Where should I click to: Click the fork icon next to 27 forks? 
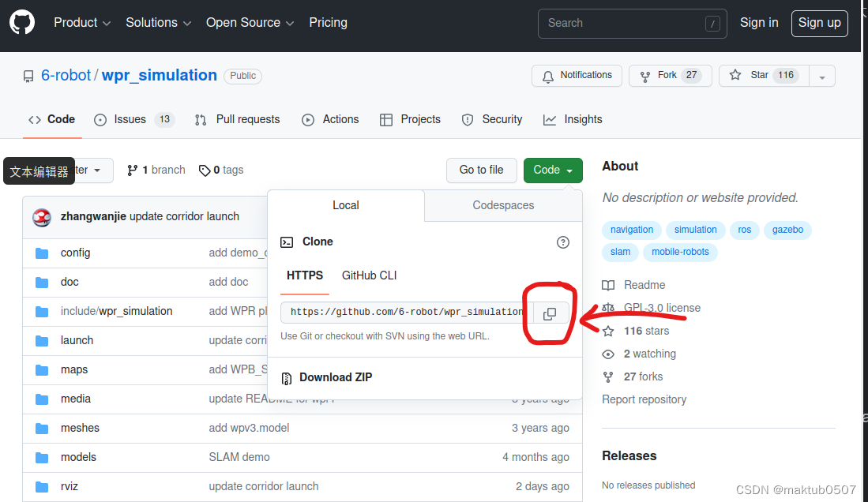tap(608, 377)
